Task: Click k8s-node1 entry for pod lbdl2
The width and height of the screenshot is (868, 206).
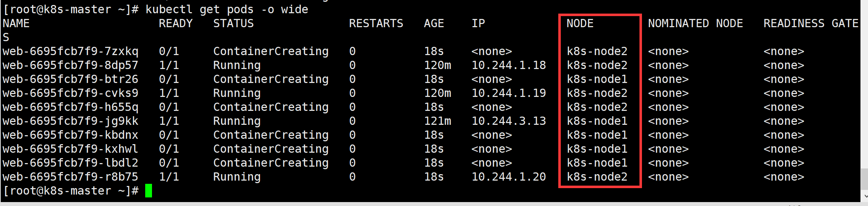Action: click(597, 163)
